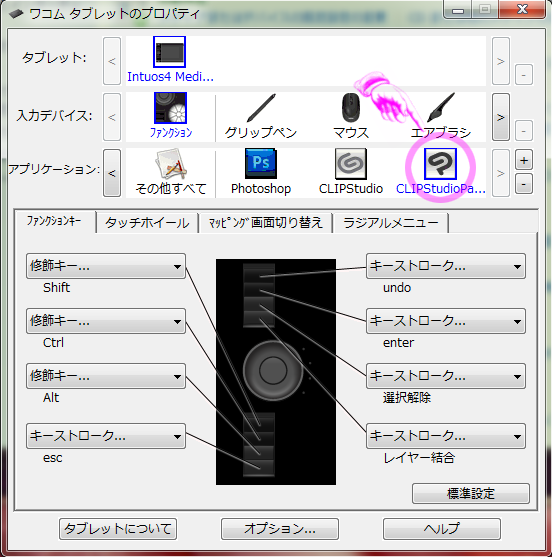This screenshot has width=552, height=557.
Task: Select the マウス mouse device icon
Action: click(x=351, y=108)
